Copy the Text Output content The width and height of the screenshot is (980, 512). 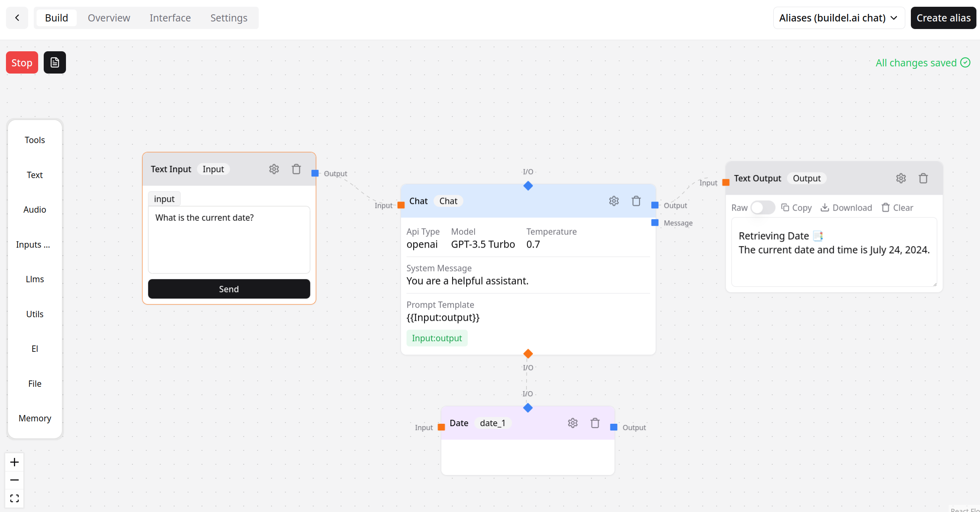[x=796, y=208]
